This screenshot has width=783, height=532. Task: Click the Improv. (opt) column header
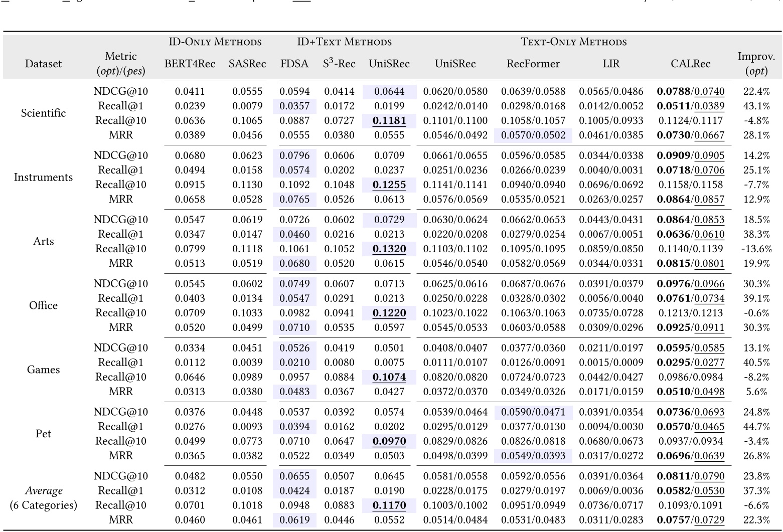point(756,64)
